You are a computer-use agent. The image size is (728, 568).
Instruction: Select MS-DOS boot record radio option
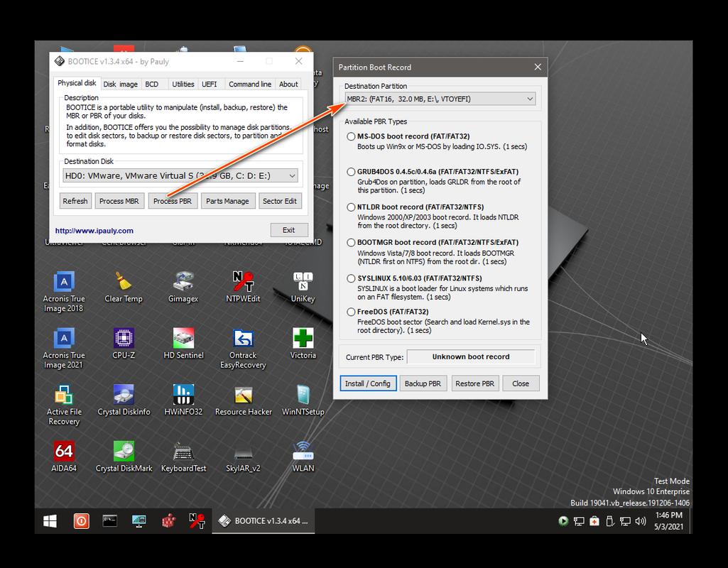pyautogui.click(x=351, y=136)
